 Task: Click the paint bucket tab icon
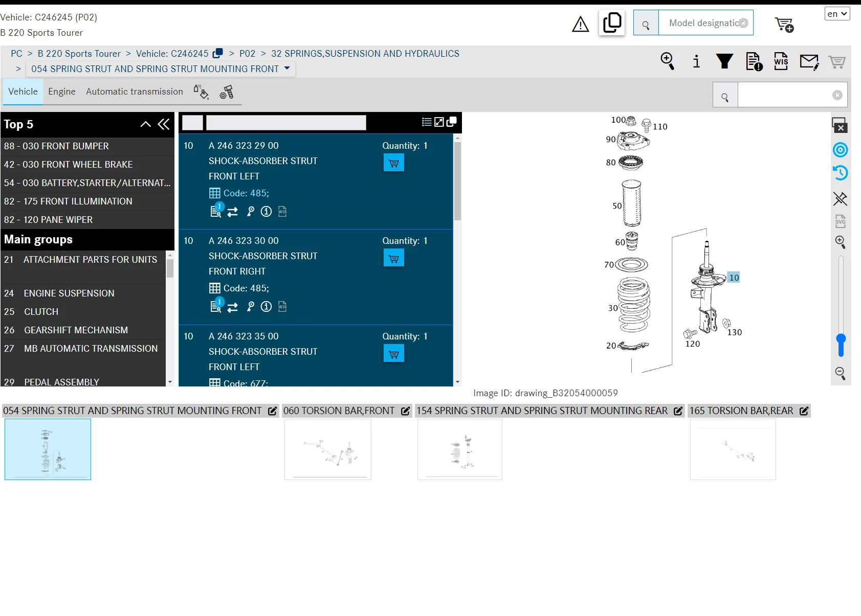[201, 92]
